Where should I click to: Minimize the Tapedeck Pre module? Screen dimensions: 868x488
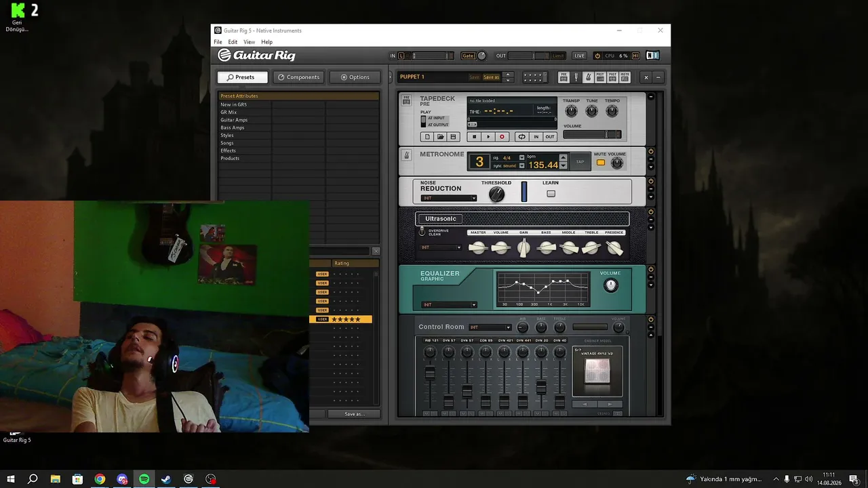pyautogui.click(x=651, y=97)
